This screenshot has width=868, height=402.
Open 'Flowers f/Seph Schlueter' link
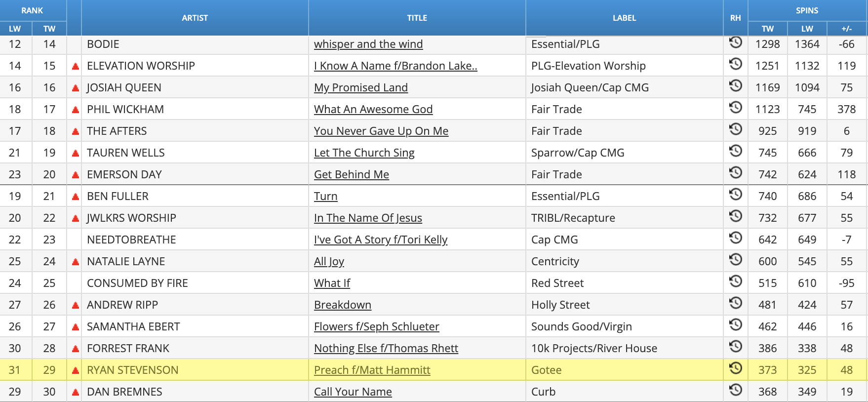(x=377, y=326)
